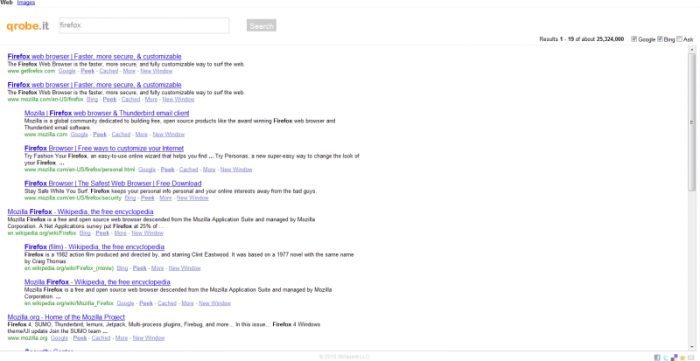The height and width of the screenshot is (361, 700).
Task: Expand More in the firefox/personal.html row
Action: click(209, 170)
